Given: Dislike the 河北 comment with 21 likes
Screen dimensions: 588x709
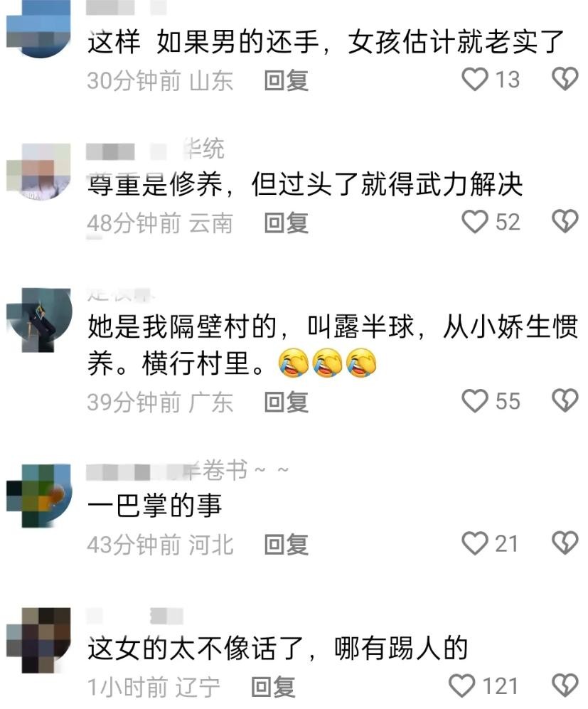Looking at the screenshot, I should pyautogui.click(x=565, y=543).
